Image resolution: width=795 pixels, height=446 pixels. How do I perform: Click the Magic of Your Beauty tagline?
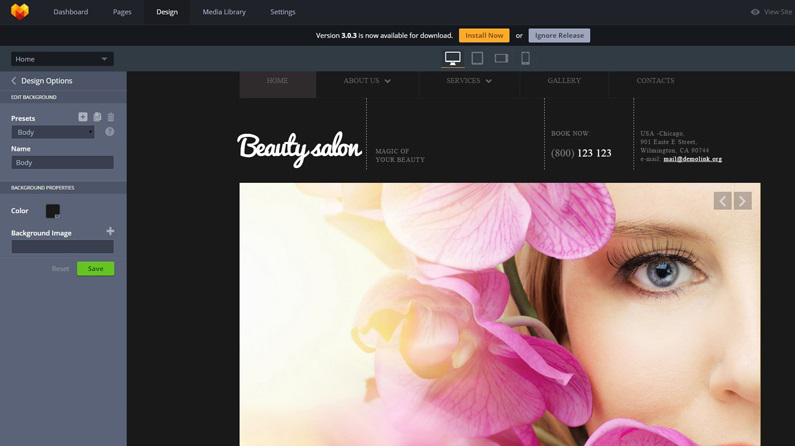pyautogui.click(x=400, y=155)
